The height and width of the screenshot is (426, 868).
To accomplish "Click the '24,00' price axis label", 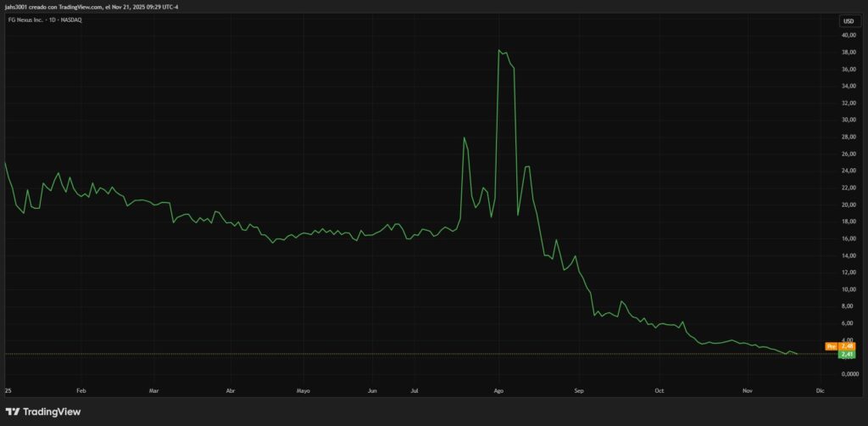I will click(849, 171).
